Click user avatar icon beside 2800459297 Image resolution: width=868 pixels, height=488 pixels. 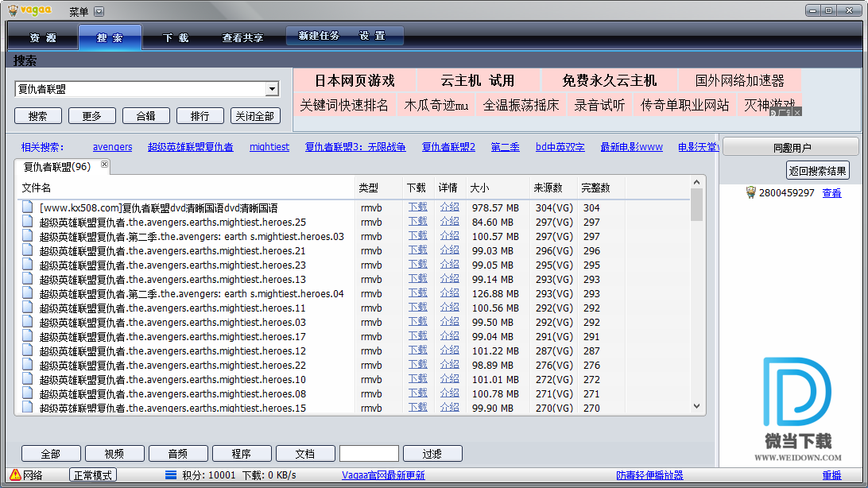coord(750,192)
